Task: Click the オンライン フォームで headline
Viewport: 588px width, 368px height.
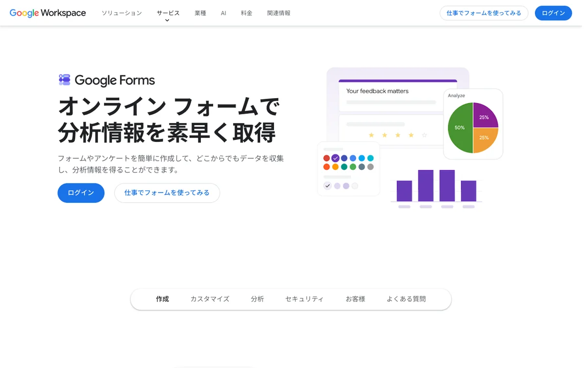Action: 169,106
